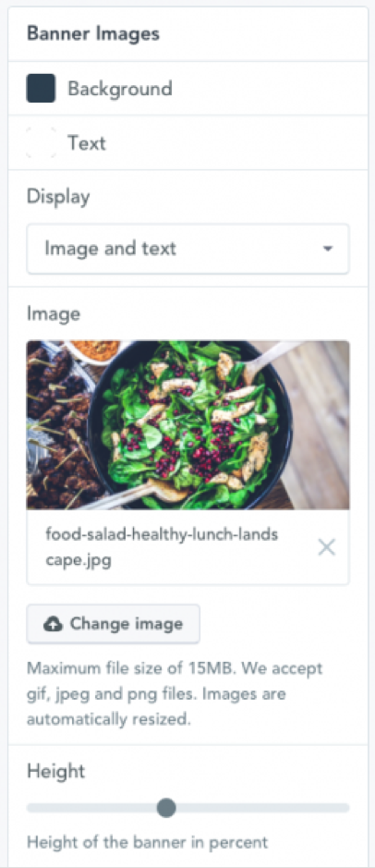
Task: Click the food-salad-healthy-lunch-landscape.jpg filename
Action: (162, 547)
